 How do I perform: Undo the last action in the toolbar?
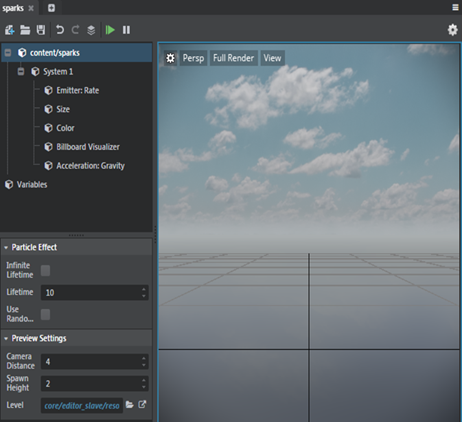click(x=60, y=30)
